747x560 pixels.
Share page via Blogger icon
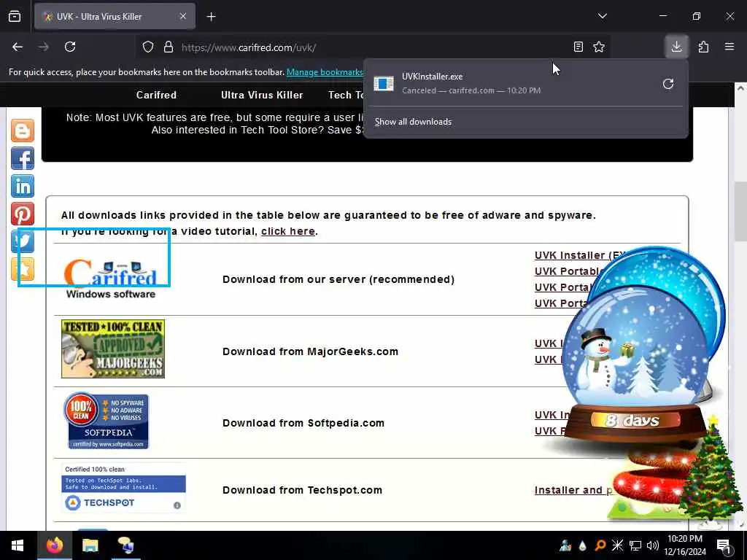click(x=23, y=131)
